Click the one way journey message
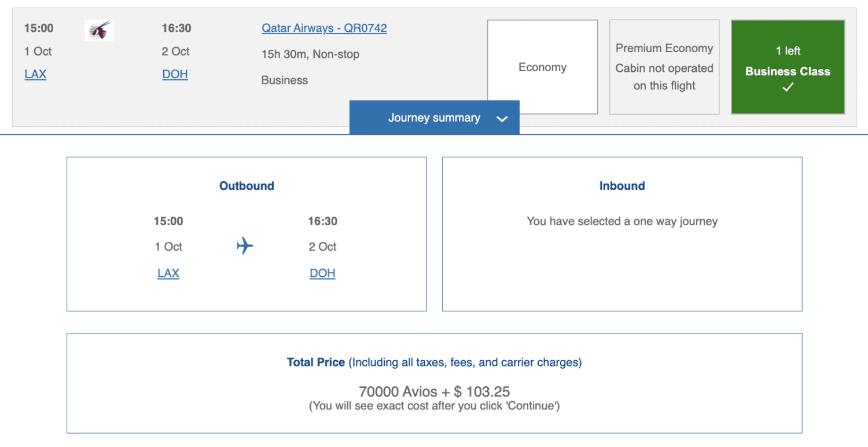Viewport: 868px width, 447px height. click(x=622, y=221)
